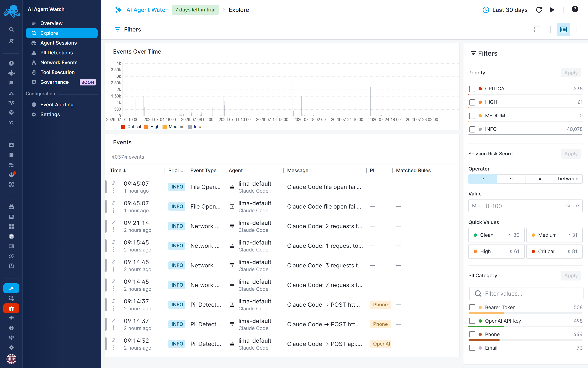Sort by the Time column header

tap(118, 170)
